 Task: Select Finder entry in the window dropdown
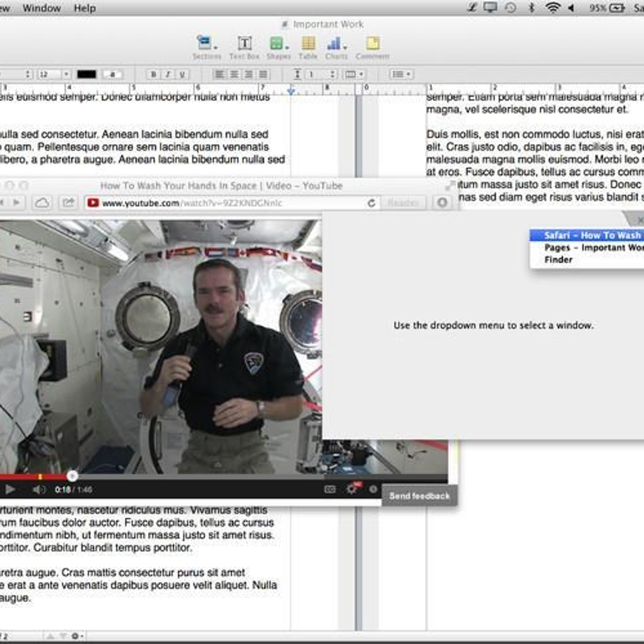pyautogui.click(x=588, y=260)
